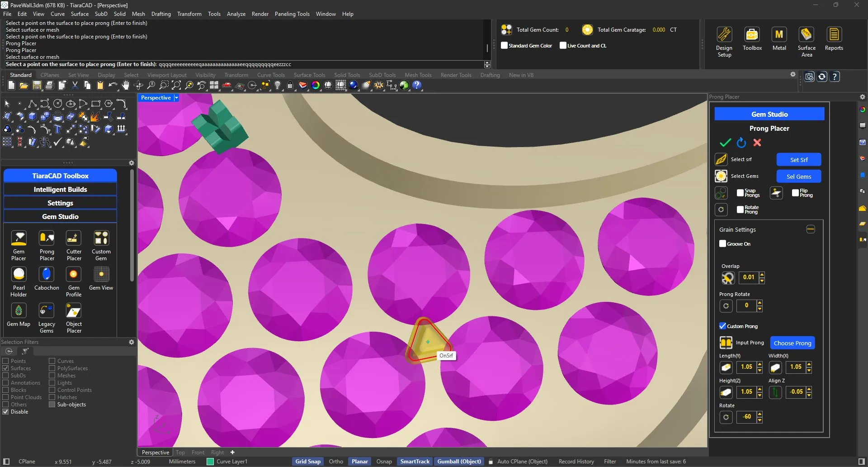
Task: Select the Prong Placer tool icon
Action: [x=47, y=238]
